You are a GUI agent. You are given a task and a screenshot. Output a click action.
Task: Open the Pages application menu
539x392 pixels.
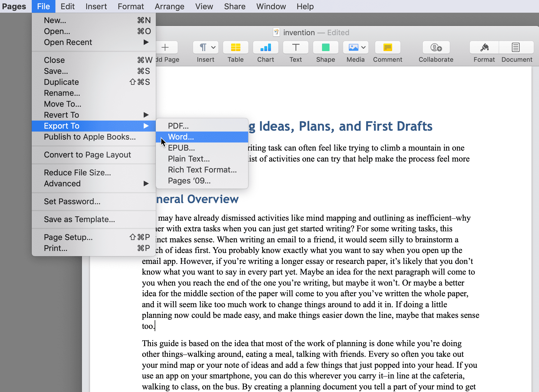14,6
